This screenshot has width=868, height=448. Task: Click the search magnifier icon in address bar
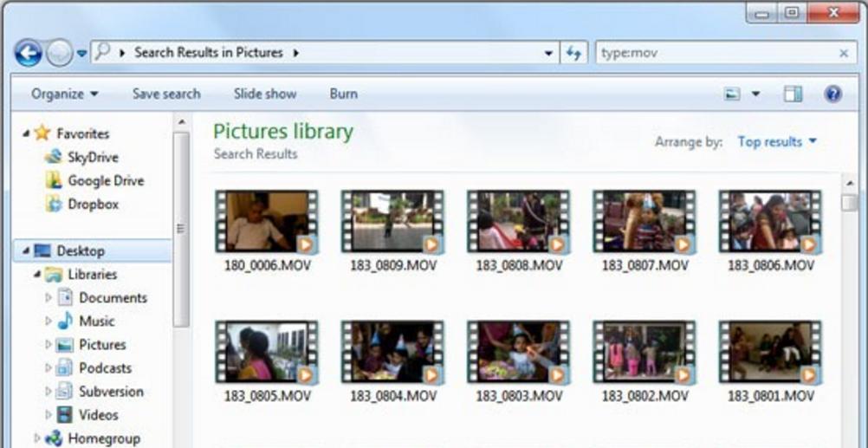tap(102, 51)
